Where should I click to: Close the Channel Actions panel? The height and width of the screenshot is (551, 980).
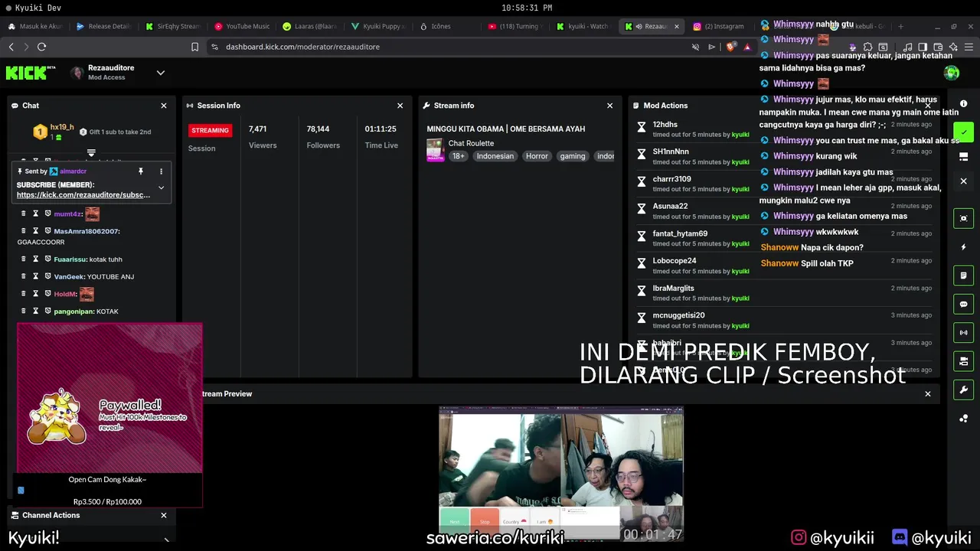tap(163, 516)
